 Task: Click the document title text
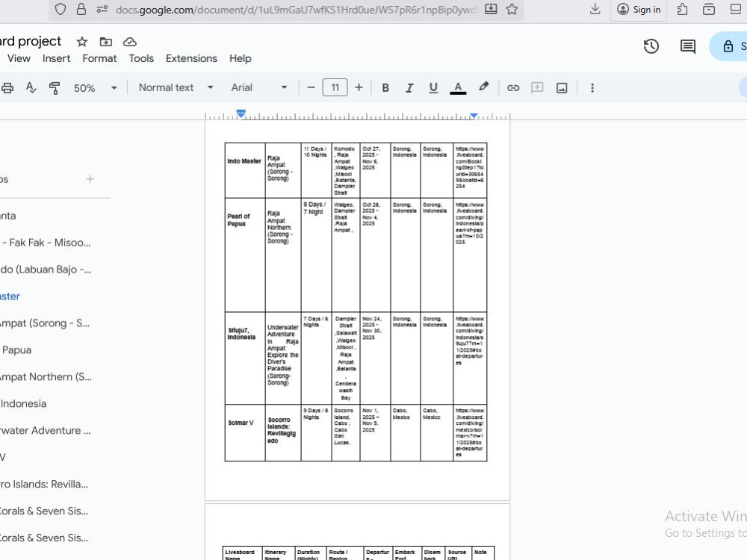coord(31,41)
